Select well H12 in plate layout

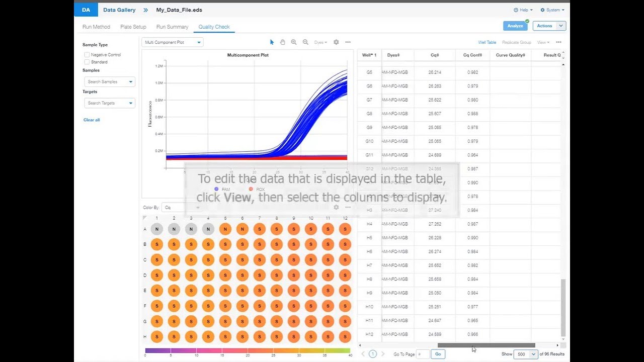[x=345, y=336]
